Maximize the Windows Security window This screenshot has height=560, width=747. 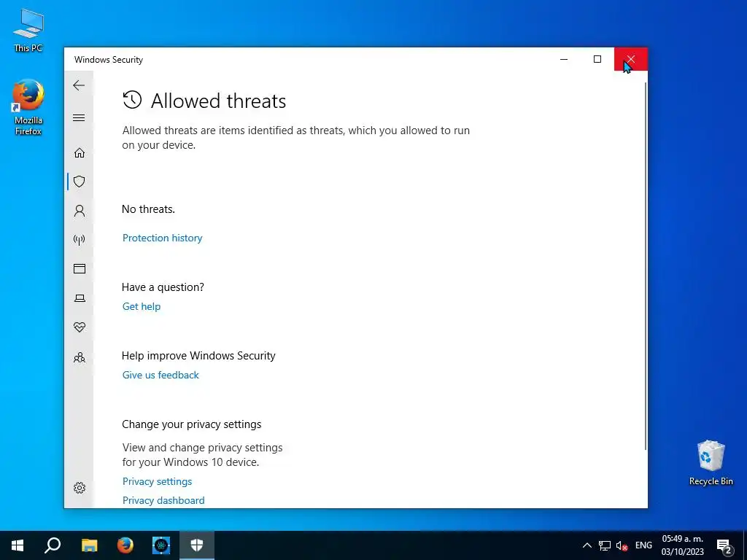(x=597, y=59)
